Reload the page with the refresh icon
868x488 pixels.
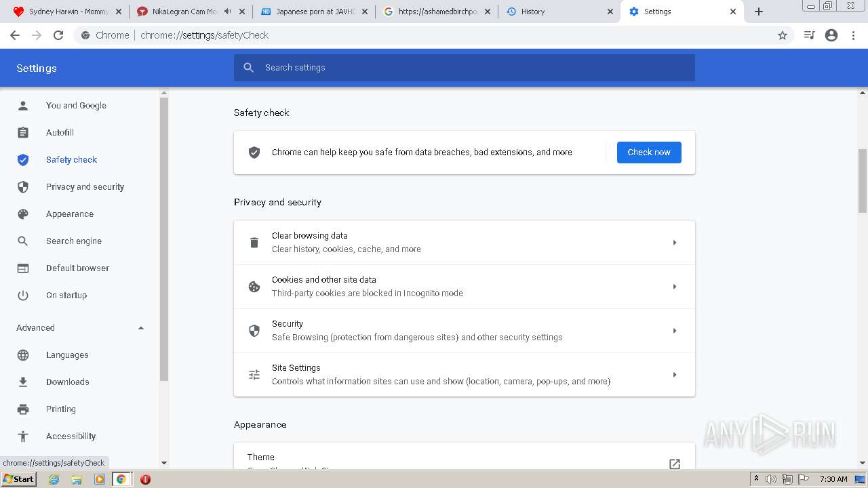58,35
